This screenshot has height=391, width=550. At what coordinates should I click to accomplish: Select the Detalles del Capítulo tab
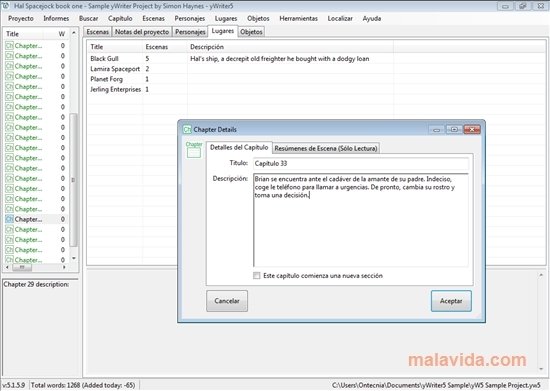pyautogui.click(x=239, y=148)
